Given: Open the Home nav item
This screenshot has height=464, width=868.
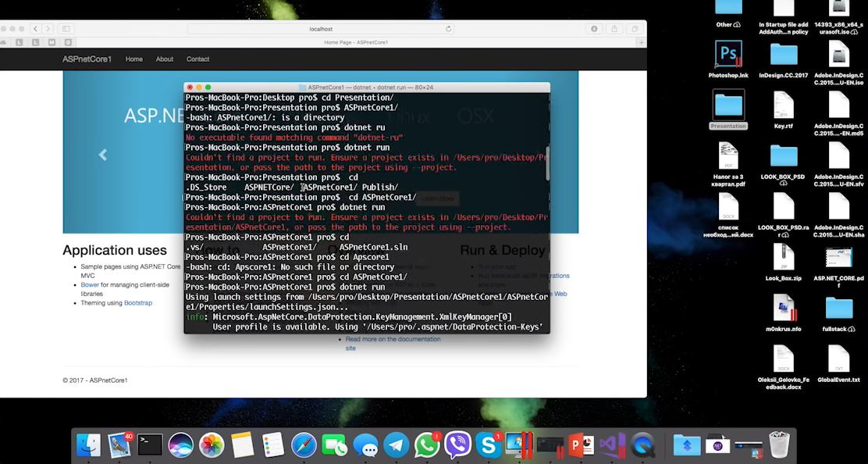Looking at the screenshot, I should [134, 59].
